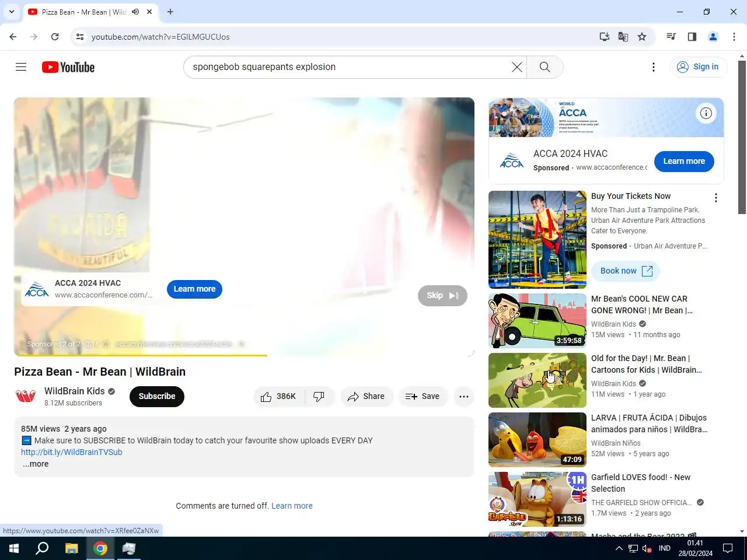
Task: Open the WildBrain Kids channel avatar
Action: 26,397
